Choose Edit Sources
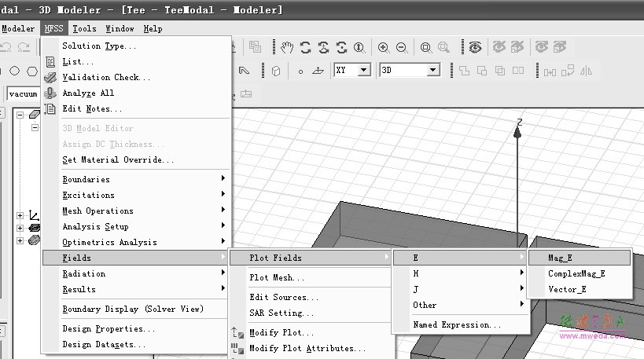Screen dimensions: 644x359 coord(310,297)
